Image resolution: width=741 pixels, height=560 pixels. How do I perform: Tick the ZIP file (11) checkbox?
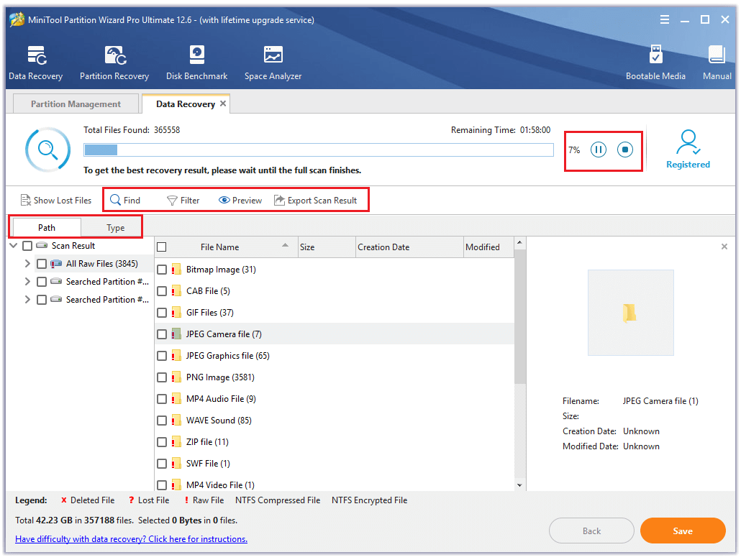pos(162,442)
